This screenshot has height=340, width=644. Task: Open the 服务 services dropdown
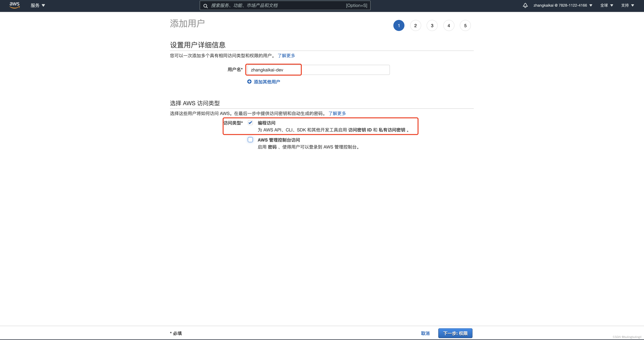click(38, 6)
